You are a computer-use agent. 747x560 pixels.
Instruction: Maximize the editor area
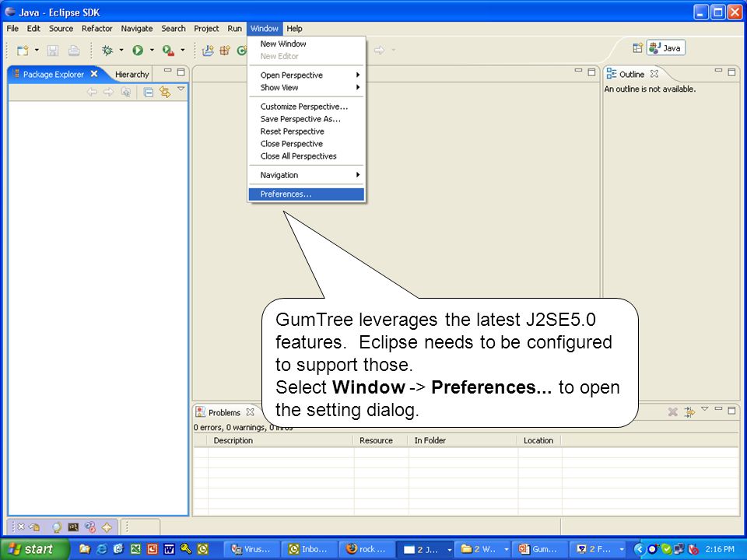pos(591,72)
